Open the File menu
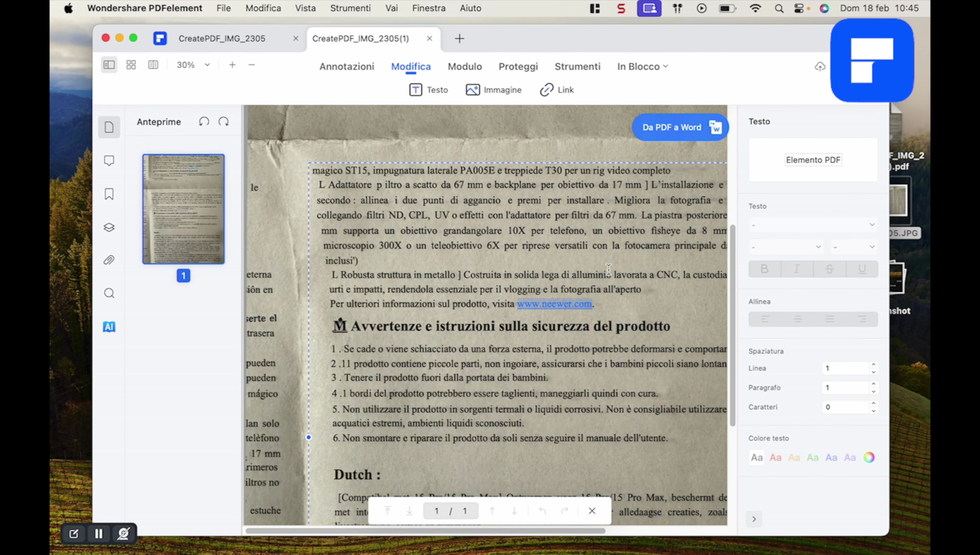Image resolution: width=980 pixels, height=555 pixels. 224,8
